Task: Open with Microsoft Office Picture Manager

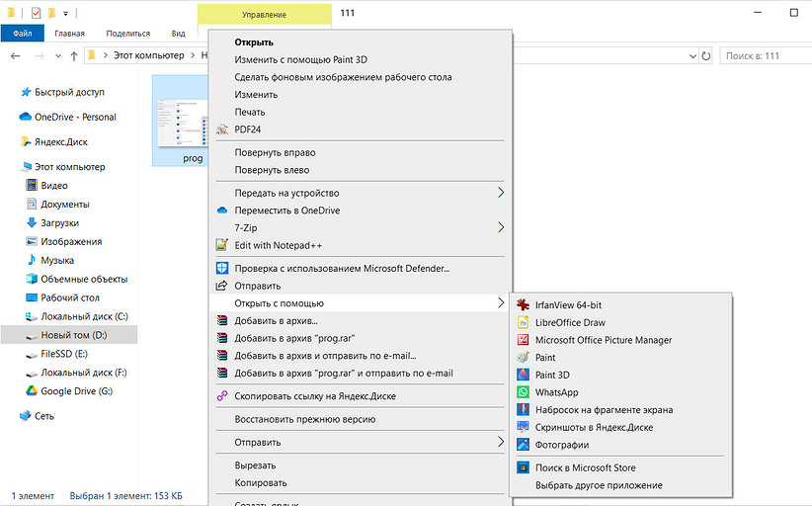Action: tap(603, 340)
